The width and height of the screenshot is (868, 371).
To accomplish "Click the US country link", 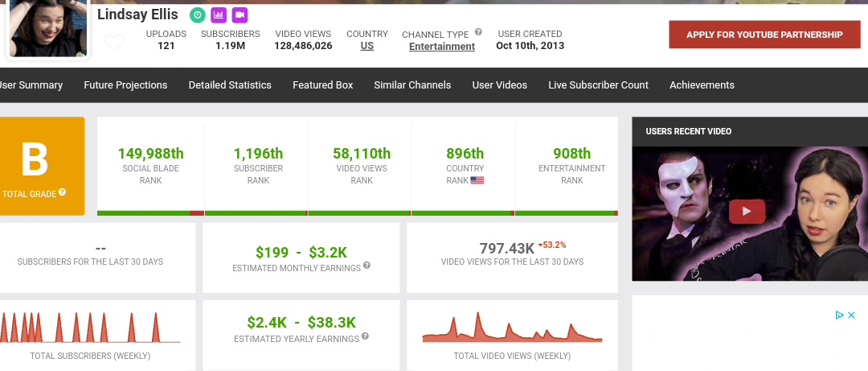I will [367, 46].
